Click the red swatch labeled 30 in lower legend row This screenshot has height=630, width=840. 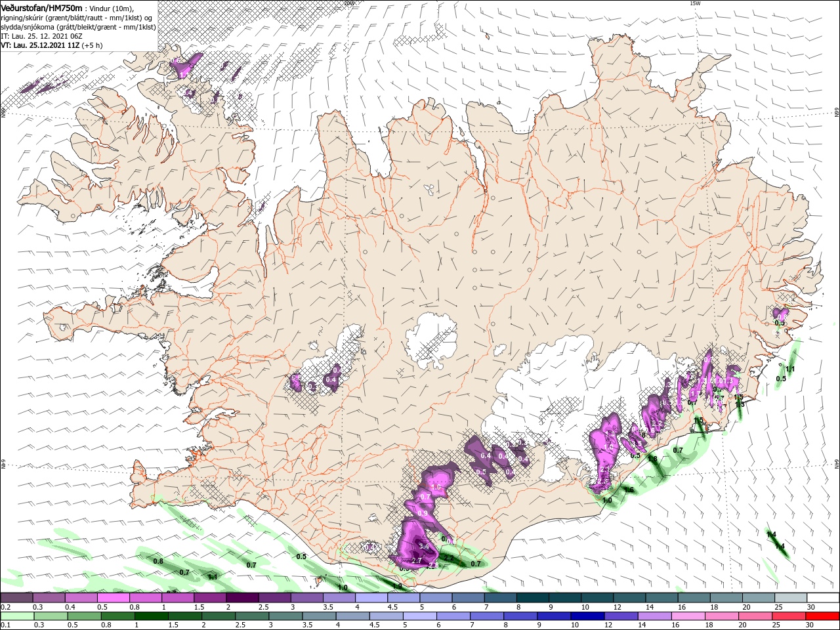point(823,616)
